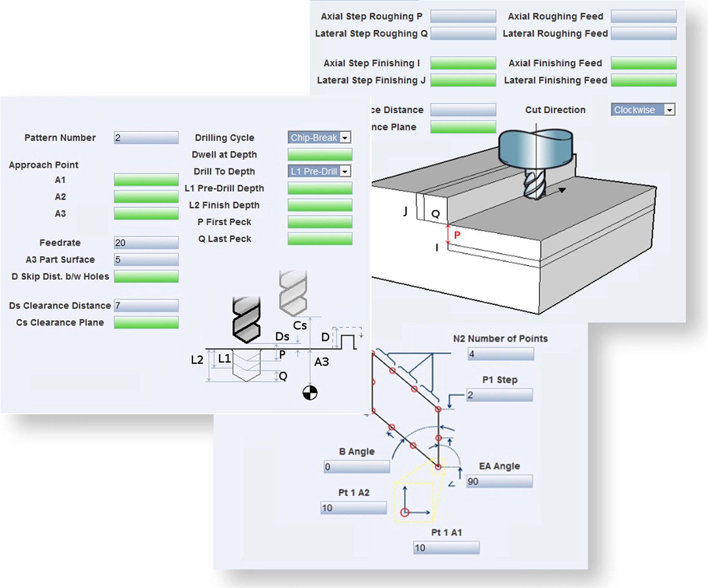Click the Feedrate input field
708x588 pixels.
click(x=146, y=243)
